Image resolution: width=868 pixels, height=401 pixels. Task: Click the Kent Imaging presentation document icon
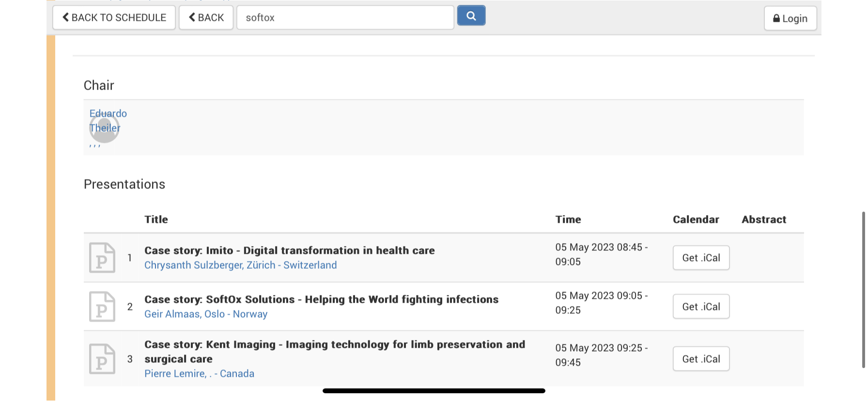(x=102, y=359)
